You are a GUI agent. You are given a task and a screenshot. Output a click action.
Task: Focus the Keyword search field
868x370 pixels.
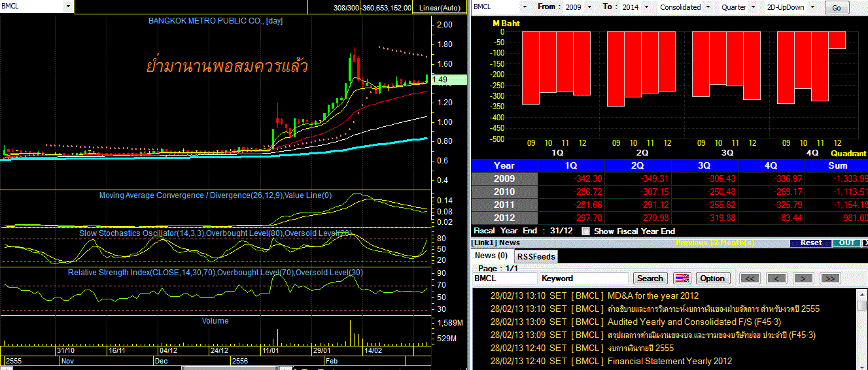point(583,278)
